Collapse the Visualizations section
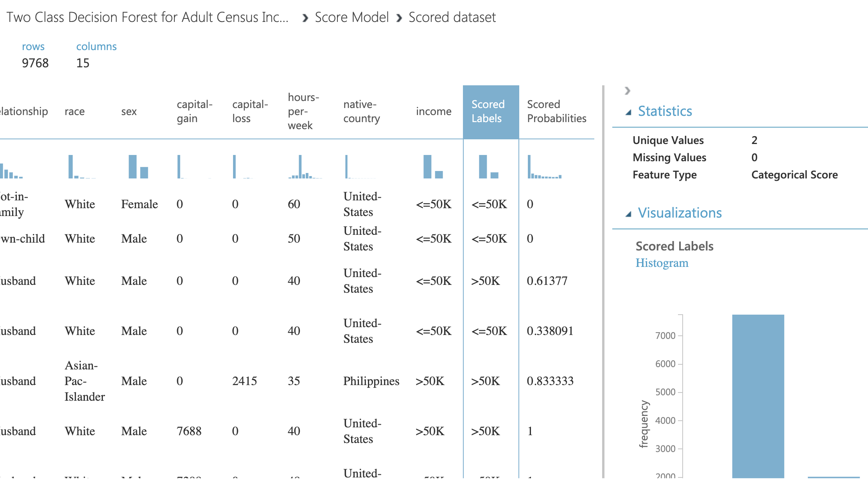The height and width of the screenshot is (479, 868). point(629,213)
